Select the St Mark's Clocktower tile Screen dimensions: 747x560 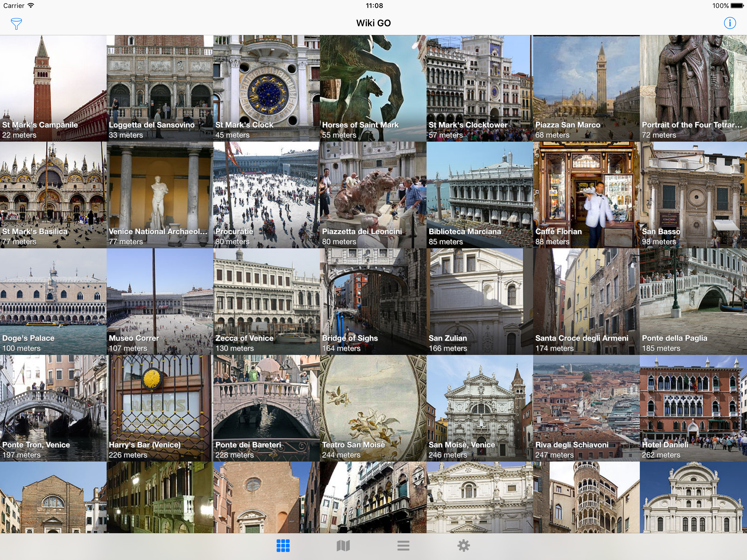point(480,88)
